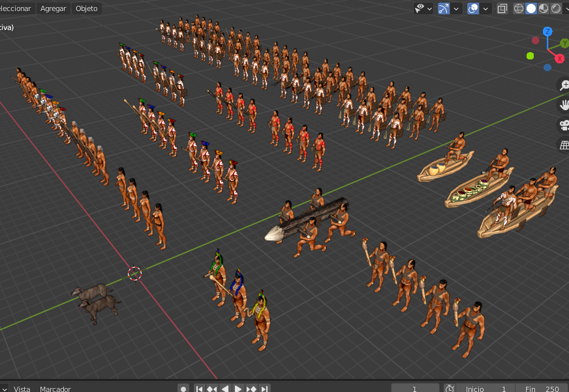569x392 pixels.
Task: Toggle the camera view icon
Action: click(564, 125)
